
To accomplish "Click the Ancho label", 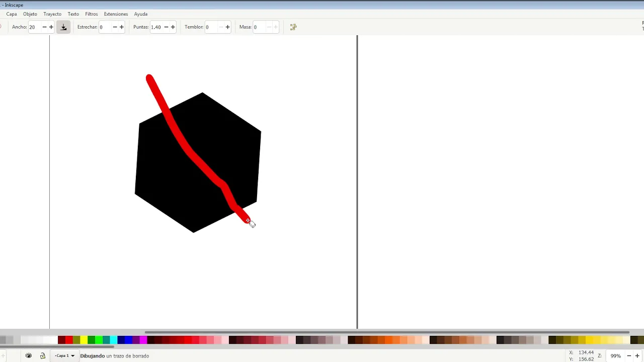I will pos(20,27).
